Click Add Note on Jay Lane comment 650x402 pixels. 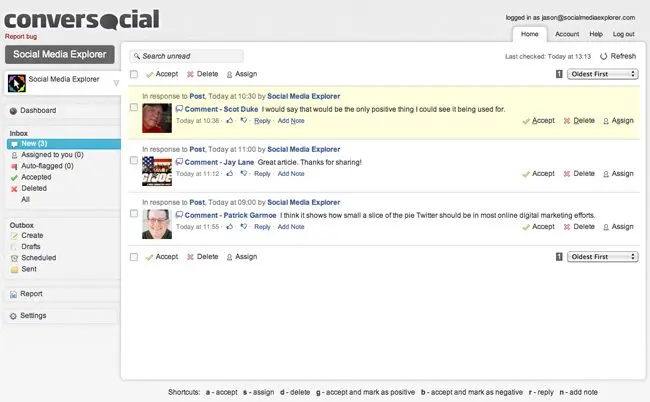[x=291, y=174]
